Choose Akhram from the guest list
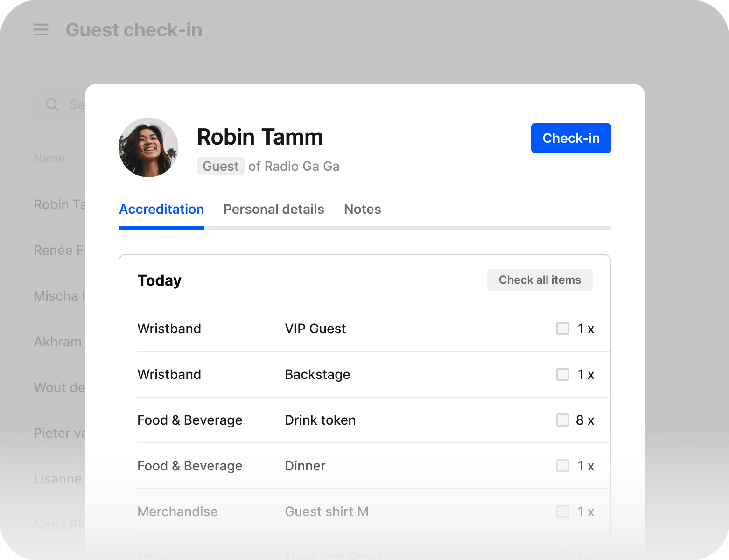 [x=58, y=342]
